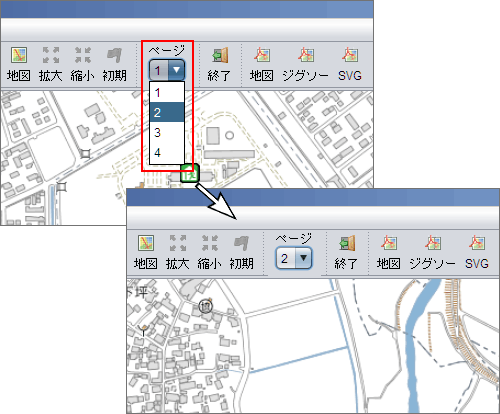This screenshot has width=500, height=414.
Task: Choose page 1 from the page dropdown list
Action: pyautogui.click(x=167, y=92)
